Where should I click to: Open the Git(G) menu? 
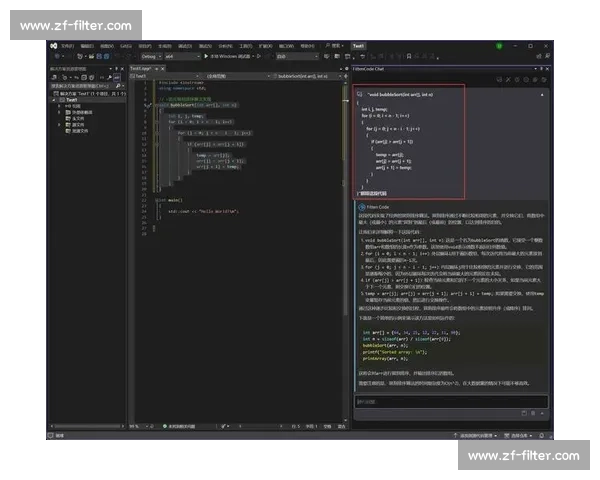126,46
